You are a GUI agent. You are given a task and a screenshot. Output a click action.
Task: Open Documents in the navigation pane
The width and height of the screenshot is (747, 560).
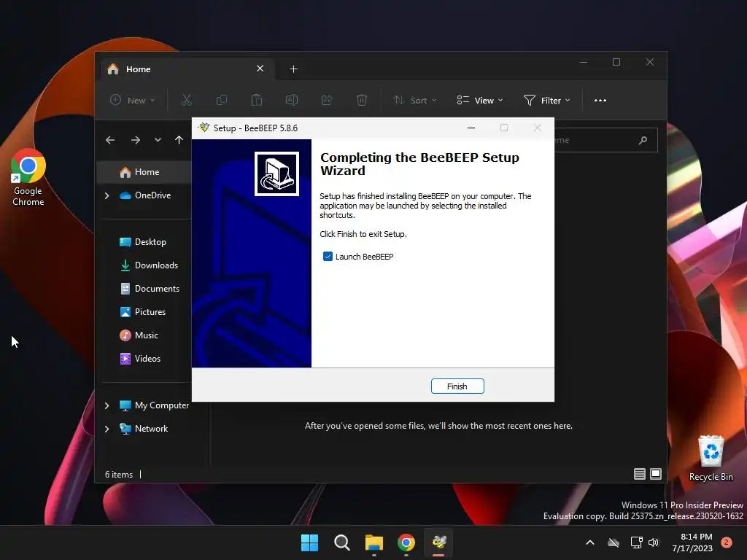pos(150,289)
